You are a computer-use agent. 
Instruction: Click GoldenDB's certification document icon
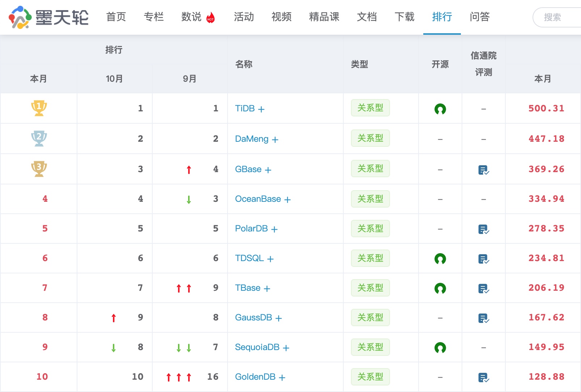point(483,378)
